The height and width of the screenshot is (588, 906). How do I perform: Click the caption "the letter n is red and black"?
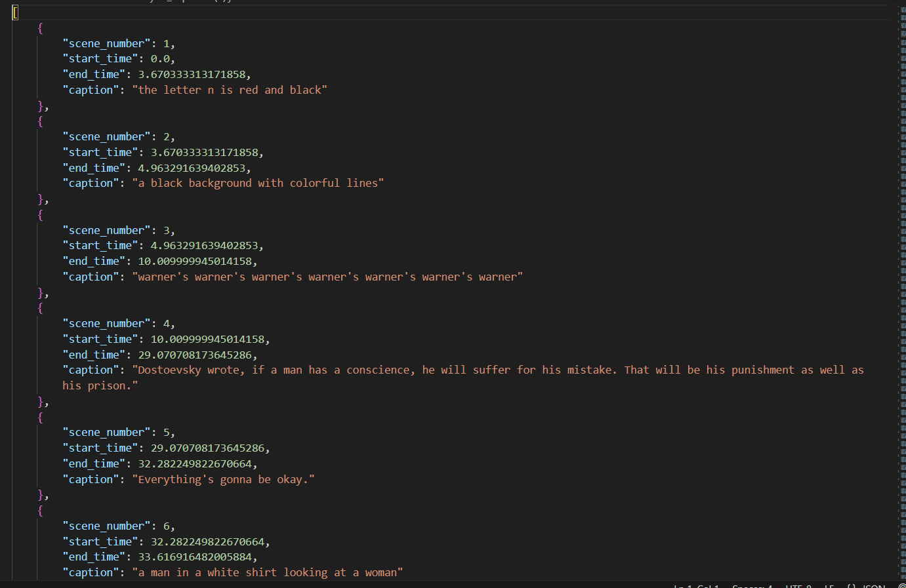(230, 90)
